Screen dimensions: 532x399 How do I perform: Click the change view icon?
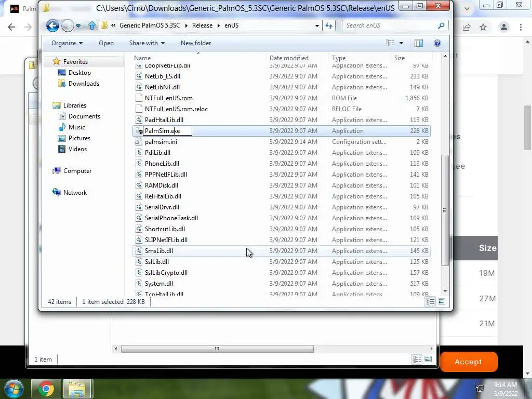390,43
